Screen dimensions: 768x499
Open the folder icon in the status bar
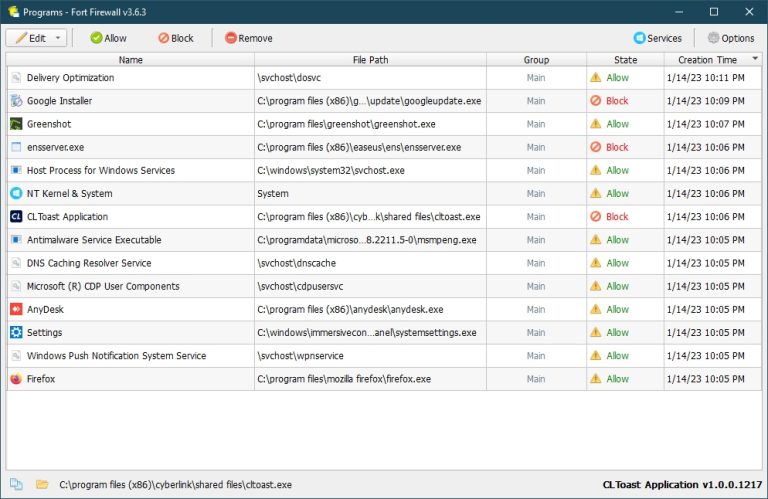tap(42, 484)
